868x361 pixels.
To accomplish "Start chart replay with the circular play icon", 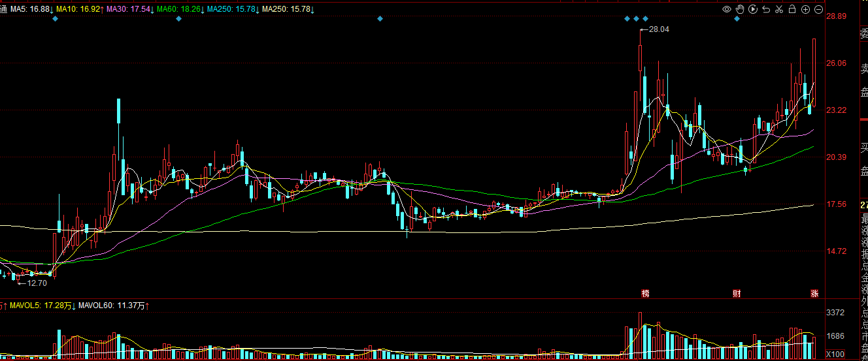I will [x=753, y=9].
